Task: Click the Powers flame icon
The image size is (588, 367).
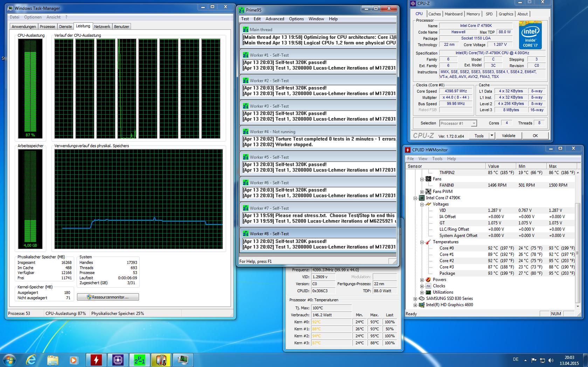Action: tap(428, 280)
